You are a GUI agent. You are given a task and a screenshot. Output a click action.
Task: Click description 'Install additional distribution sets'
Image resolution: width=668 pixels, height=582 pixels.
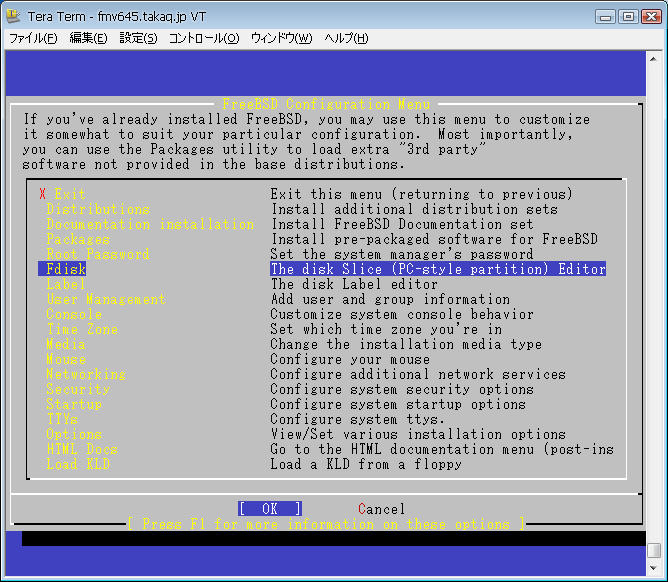click(x=415, y=209)
